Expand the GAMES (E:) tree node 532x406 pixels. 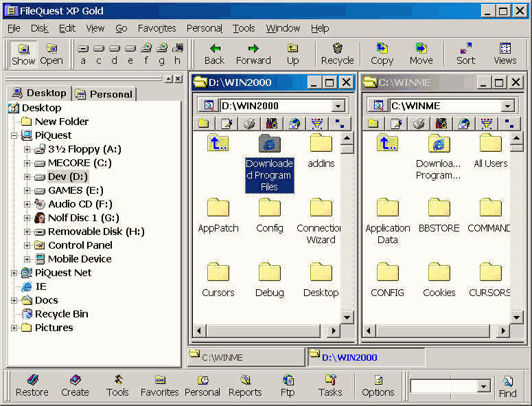pos(27,190)
